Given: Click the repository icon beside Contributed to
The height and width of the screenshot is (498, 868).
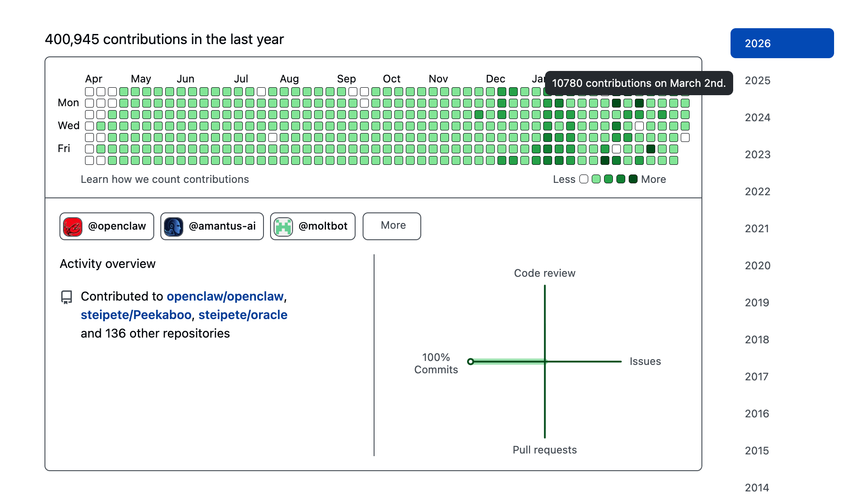Looking at the screenshot, I should point(67,297).
